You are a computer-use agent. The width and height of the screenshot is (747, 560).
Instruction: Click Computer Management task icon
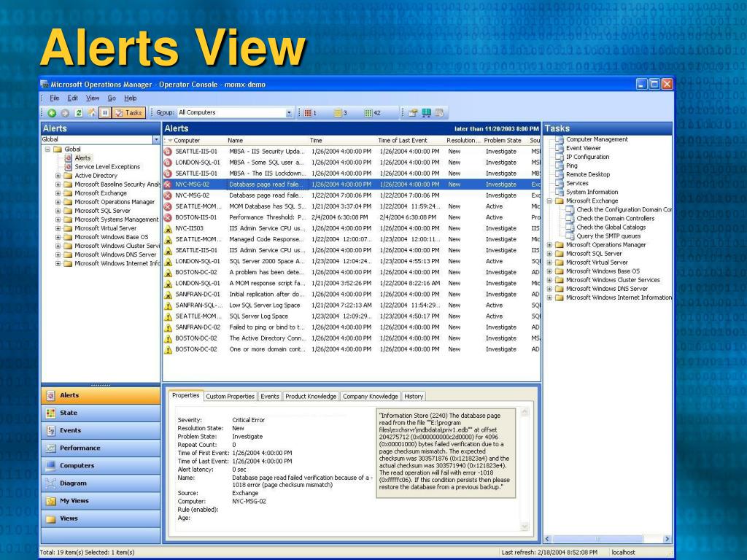(560, 139)
